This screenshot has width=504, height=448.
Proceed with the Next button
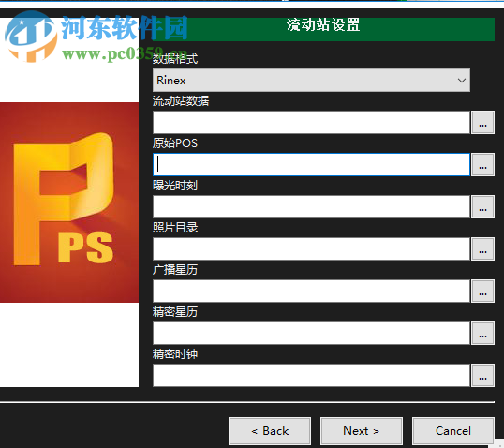click(362, 431)
